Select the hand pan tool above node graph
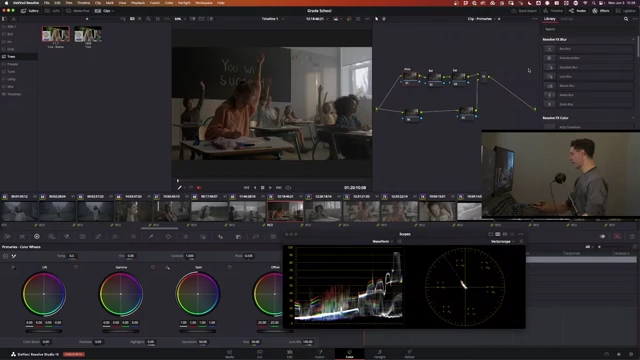 tap(384, 19)
